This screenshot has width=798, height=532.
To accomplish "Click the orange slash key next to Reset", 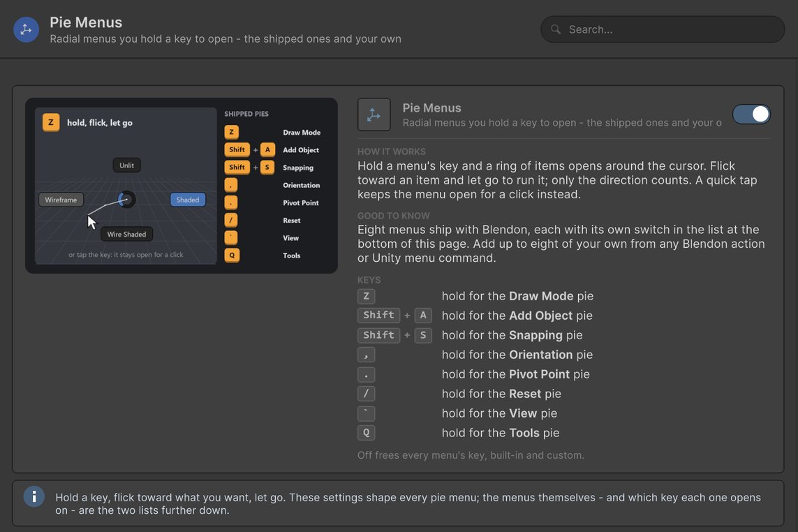I will (231, 220).
